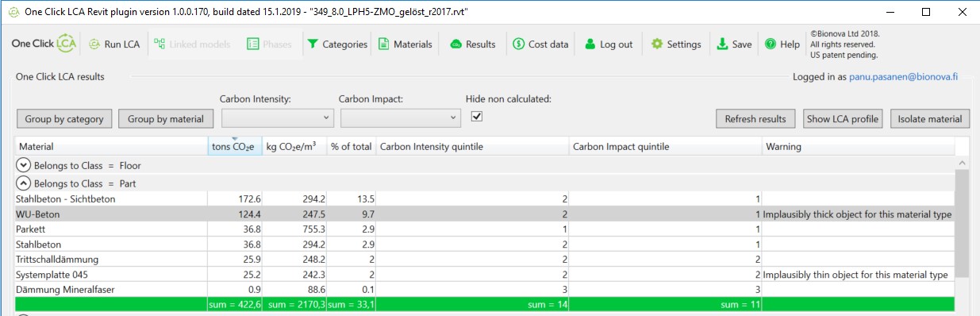Click Show LCA profile button
The image size is (980, 316).
pyautogui.click(x=843, y=119)
